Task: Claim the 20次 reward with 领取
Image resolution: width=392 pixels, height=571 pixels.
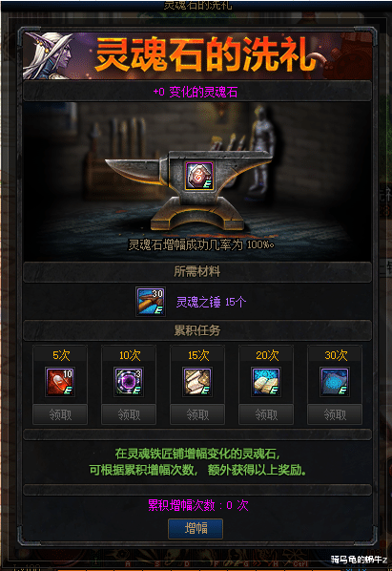Action: pyautogui.click(x=266, y=414)
